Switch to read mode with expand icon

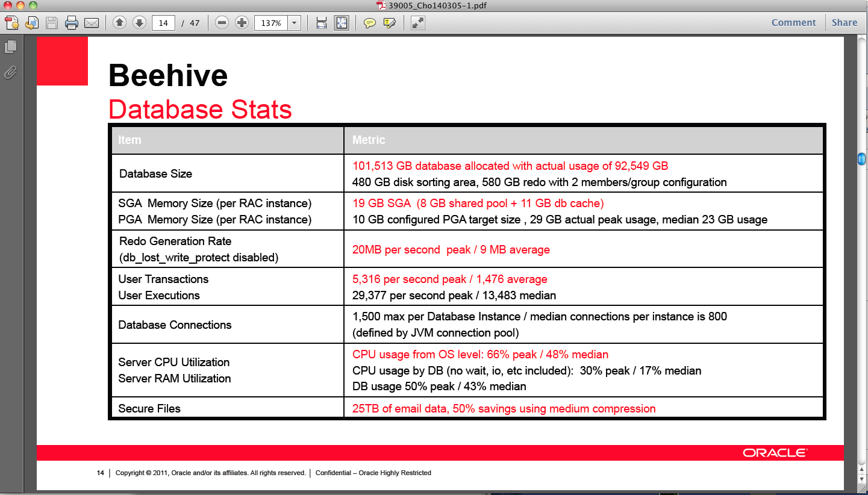[x=417, y=23]
